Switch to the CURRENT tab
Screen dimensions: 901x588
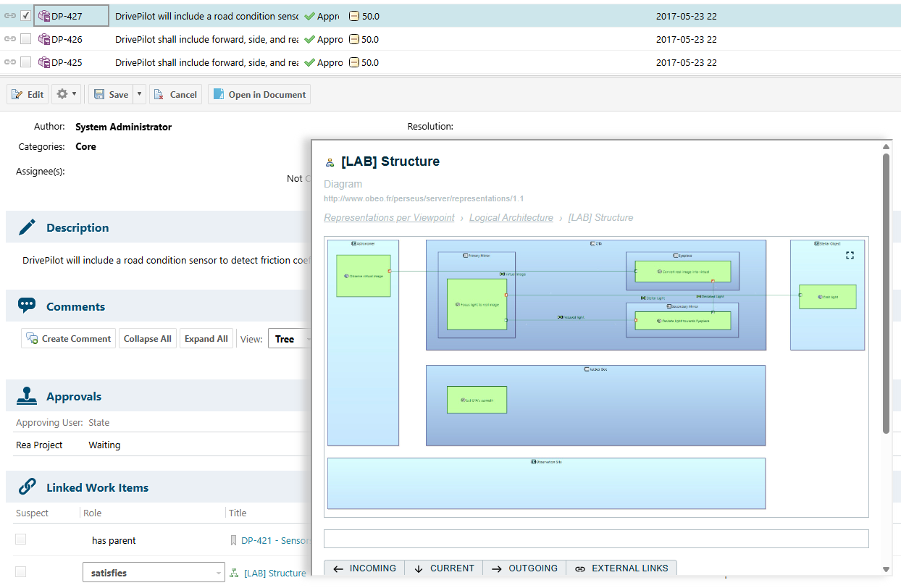click(x=443, y=568)
